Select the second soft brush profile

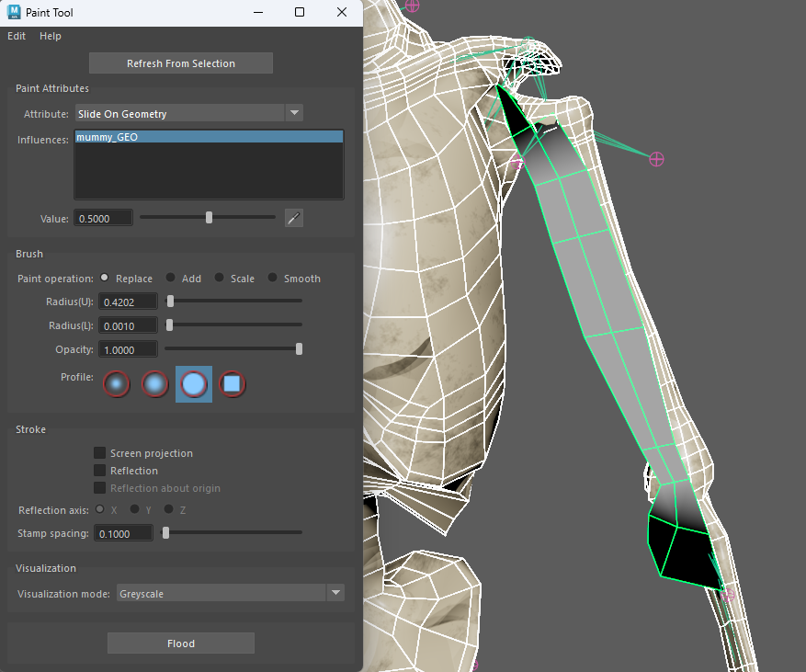click(154, 383)
